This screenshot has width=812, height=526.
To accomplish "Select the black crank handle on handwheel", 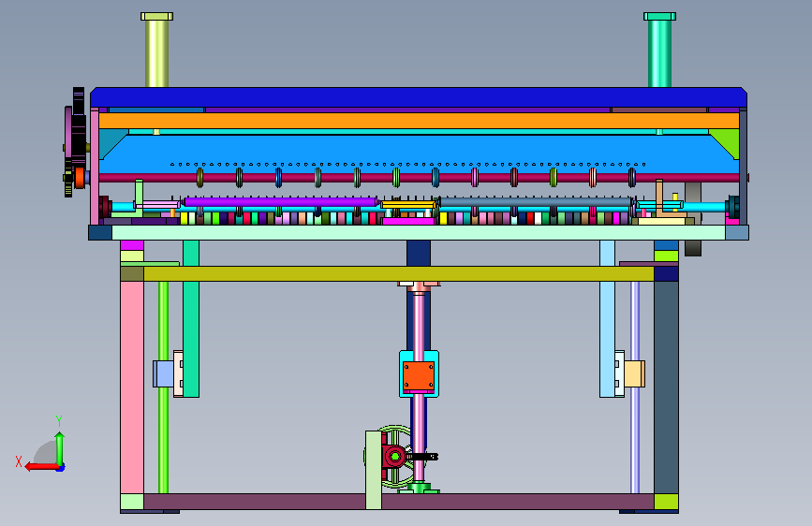I will 425,457.
